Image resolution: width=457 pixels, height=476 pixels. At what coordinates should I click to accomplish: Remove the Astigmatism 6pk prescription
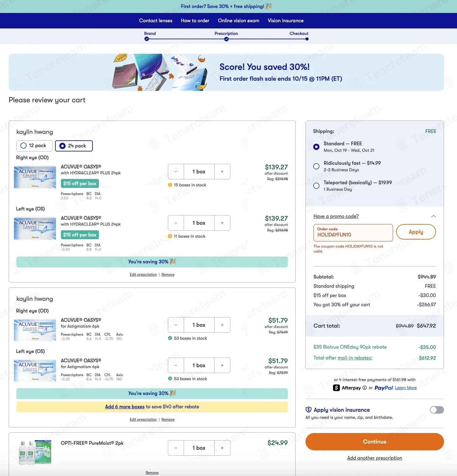[x=168, y=419]
